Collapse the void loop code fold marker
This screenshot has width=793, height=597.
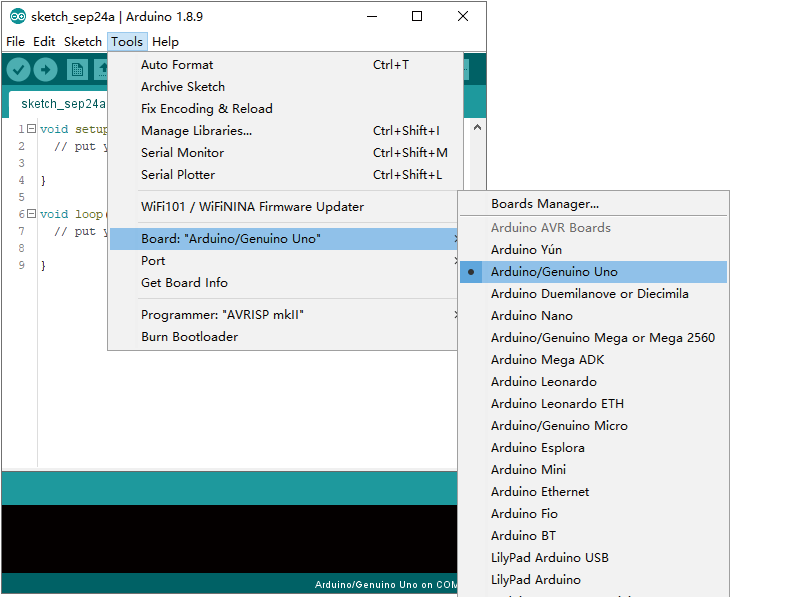[x=31, y=214]
